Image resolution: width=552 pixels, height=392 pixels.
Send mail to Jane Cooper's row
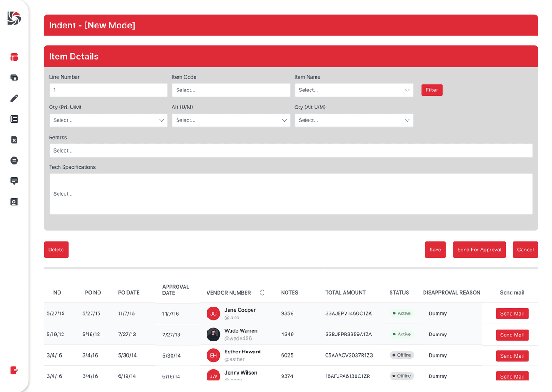pos(512,314)
